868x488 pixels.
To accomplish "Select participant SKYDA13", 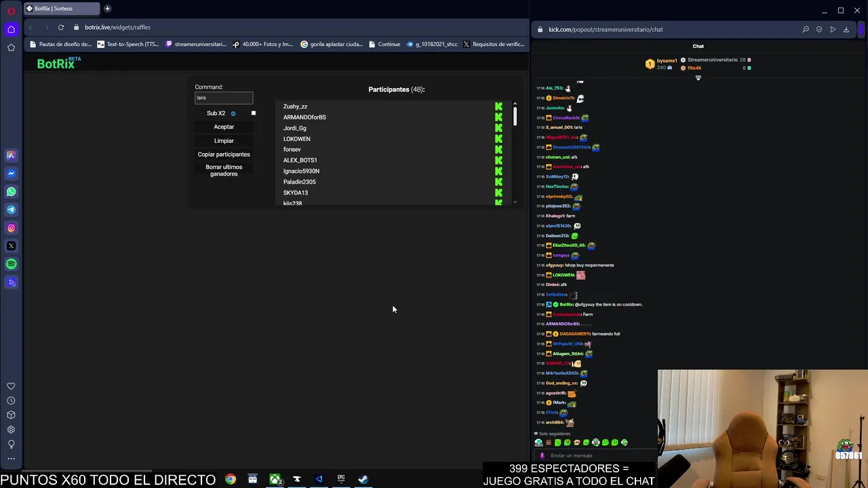I will coord(295,192).
